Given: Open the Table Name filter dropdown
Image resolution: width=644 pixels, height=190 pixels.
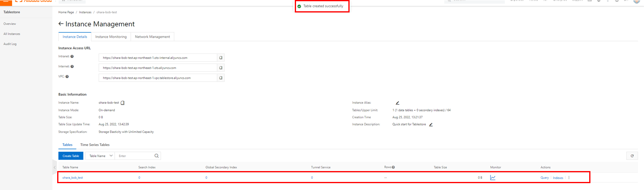Looking at the screenshot, I should 100,156.
